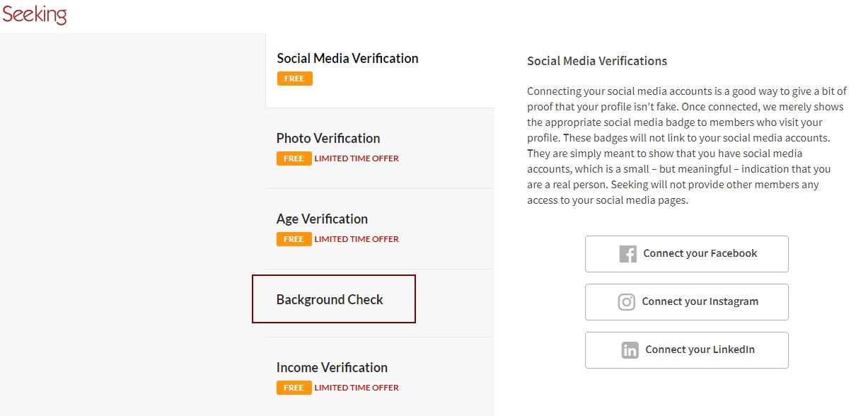
Task: Click FREE badge under Photo Verification
Action: 294,158
